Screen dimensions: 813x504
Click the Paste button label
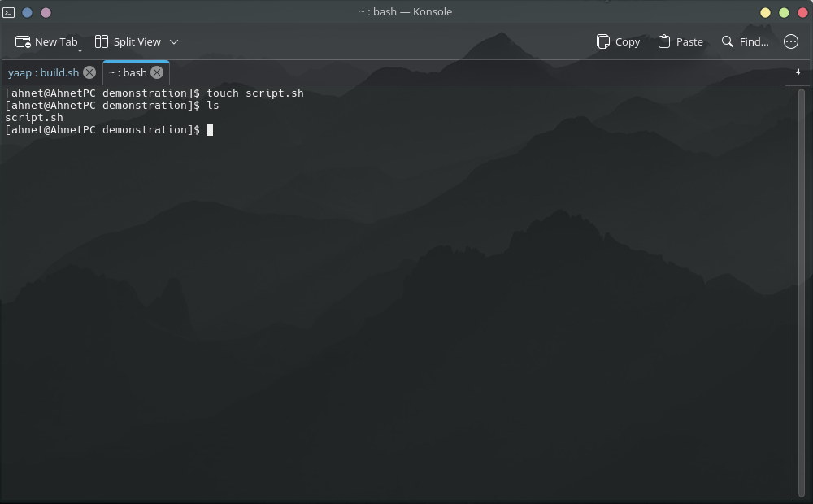(689, 41)
